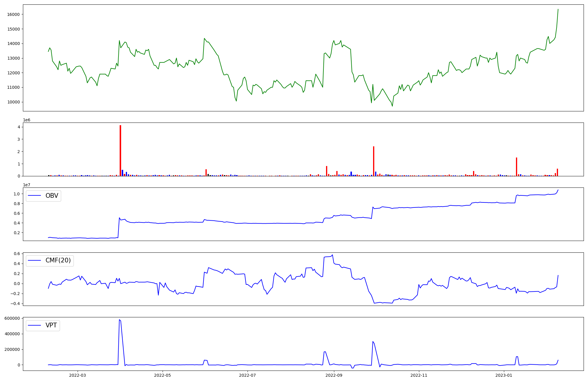Click the tallest red volume bar
The height and width of the screenshot is (382, 588).
[x=120, y=150]
